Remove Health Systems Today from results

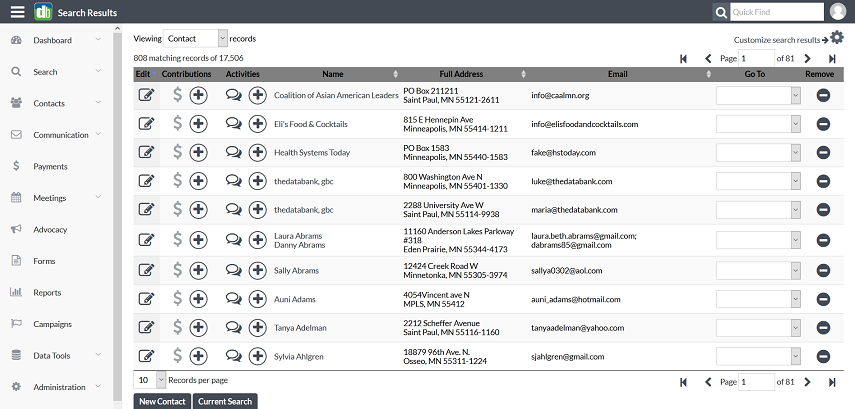pos(823,152)
